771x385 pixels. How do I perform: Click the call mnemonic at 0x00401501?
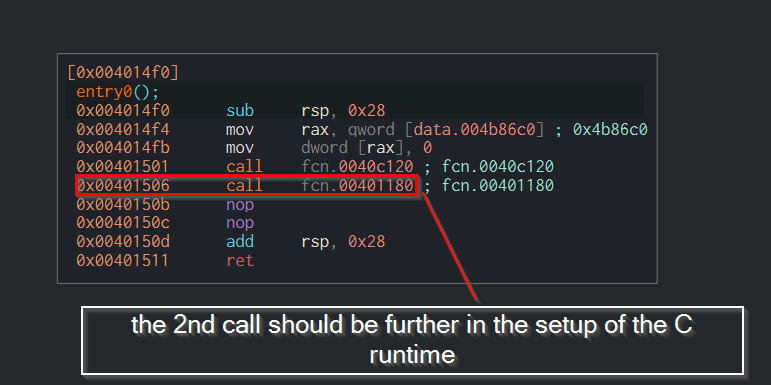point(244,167)
